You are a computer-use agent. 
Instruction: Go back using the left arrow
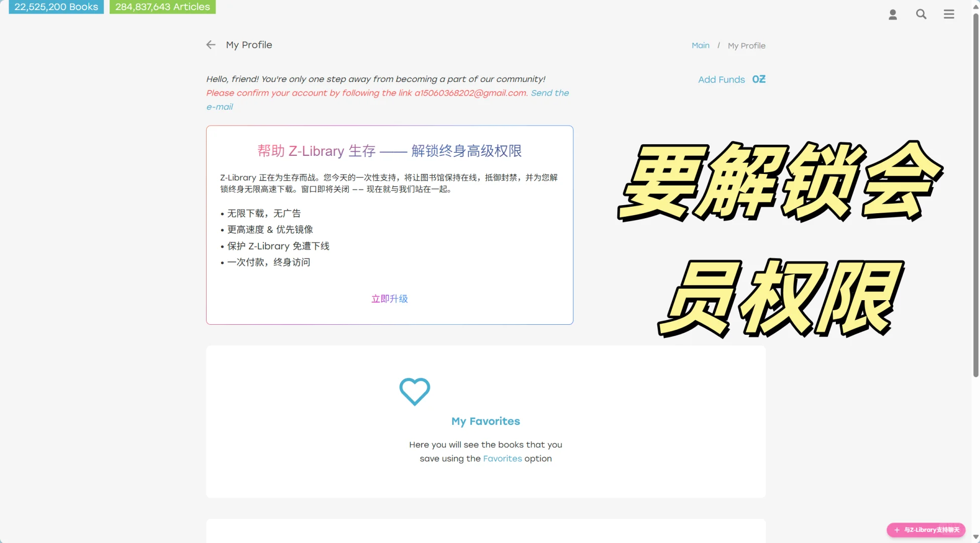coord(211,45)
